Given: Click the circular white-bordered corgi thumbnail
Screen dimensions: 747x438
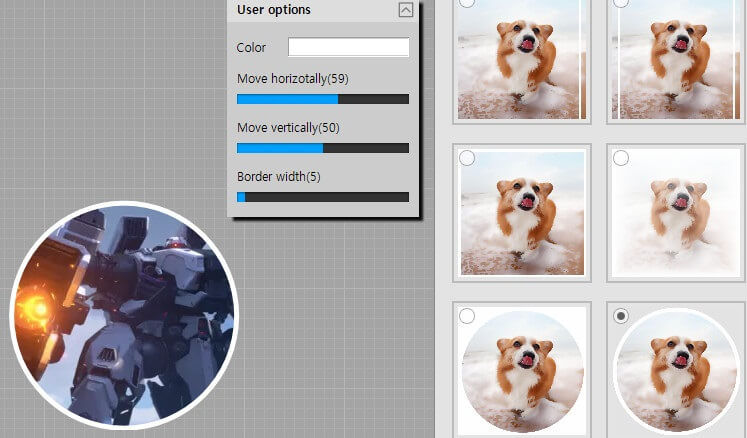Looking at the screenshot, I should tap(675, 372).
